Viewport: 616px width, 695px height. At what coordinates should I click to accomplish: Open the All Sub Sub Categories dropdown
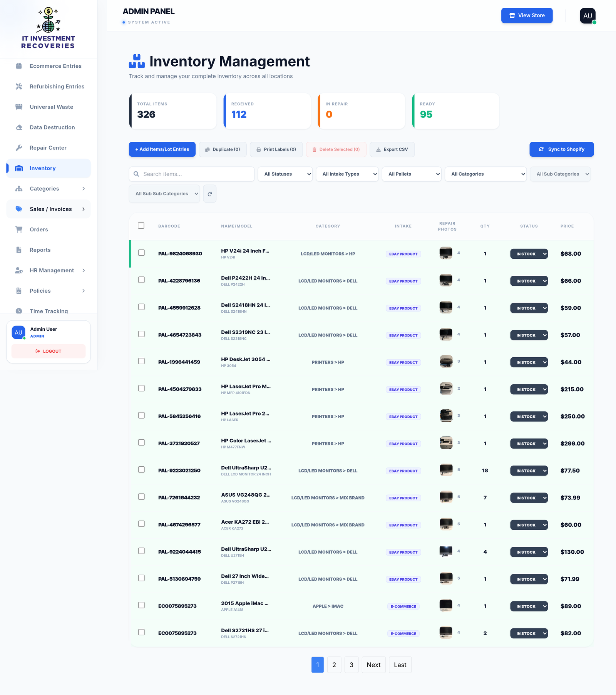(x=164, y=194)
